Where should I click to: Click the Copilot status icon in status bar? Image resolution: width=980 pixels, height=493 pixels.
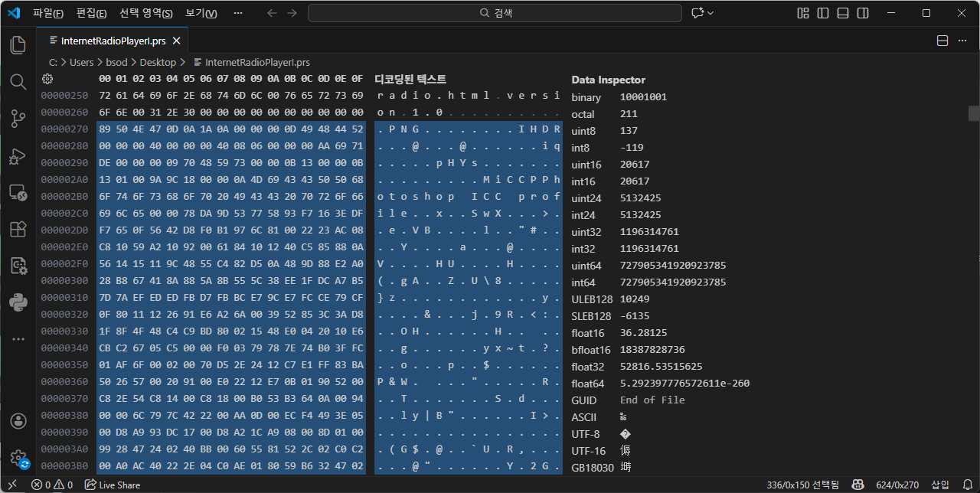tap(858, 485)
